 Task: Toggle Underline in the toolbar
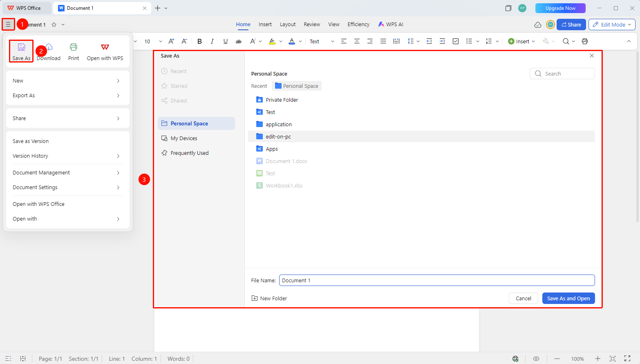pos(225,41)
